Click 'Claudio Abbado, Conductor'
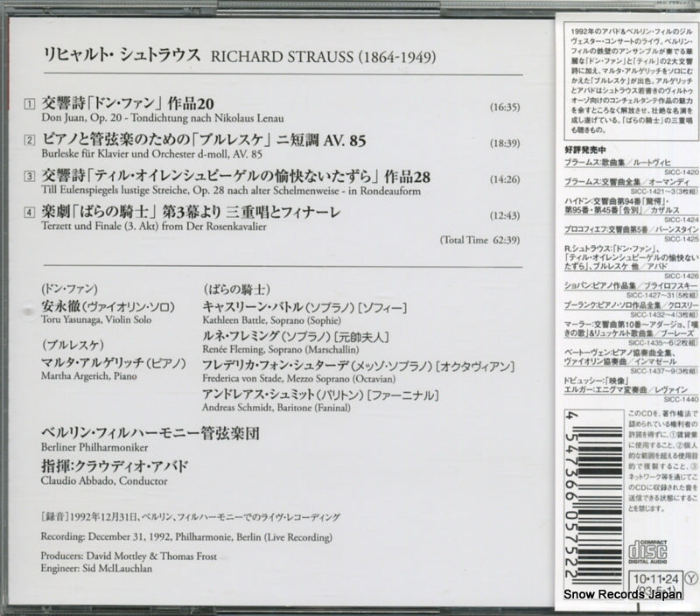The width and height of the screenshot is (700, 616). tap(104, 481)
